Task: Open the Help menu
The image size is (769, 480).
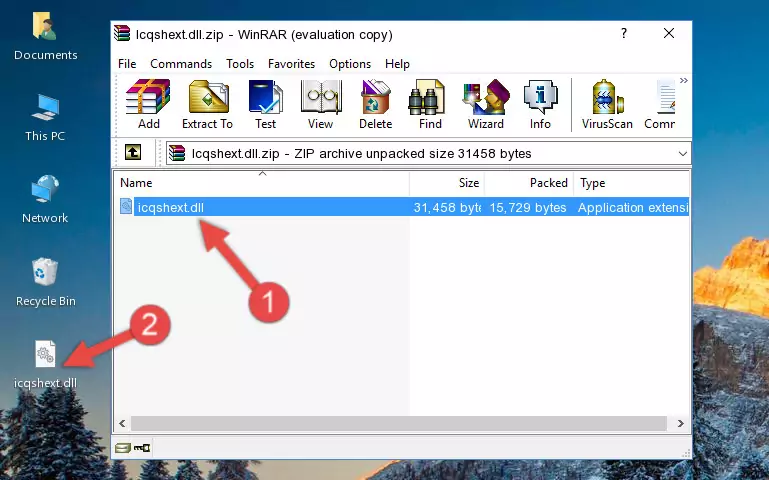Action: [397, 64]
